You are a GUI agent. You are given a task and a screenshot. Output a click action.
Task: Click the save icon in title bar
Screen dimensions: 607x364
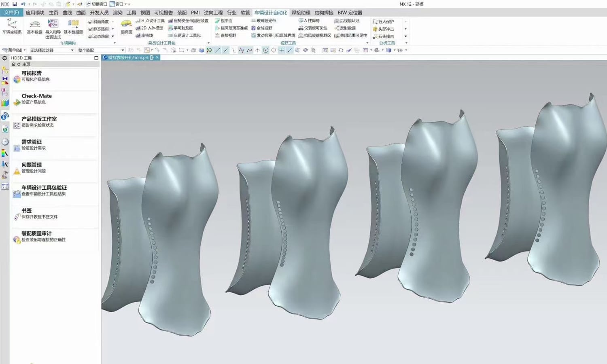click(x=15, y=4)
